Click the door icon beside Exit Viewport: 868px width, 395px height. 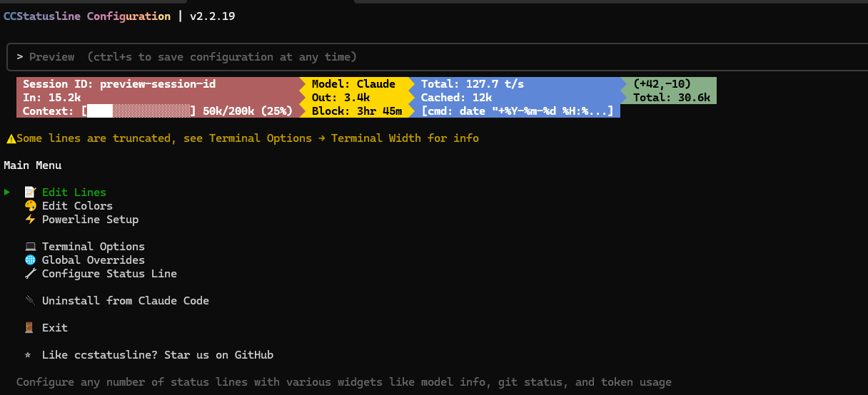[x=29, y=327]
